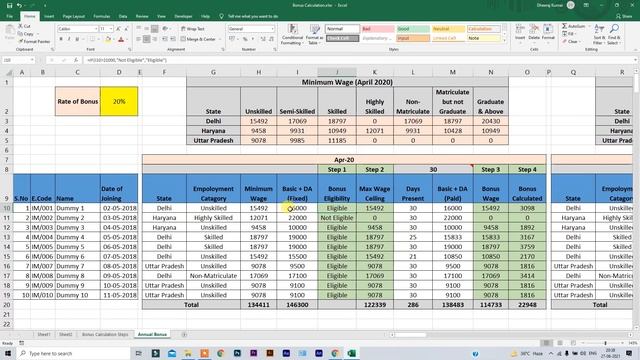
Task: Expand the cell styles gallery
Action: 504,40
